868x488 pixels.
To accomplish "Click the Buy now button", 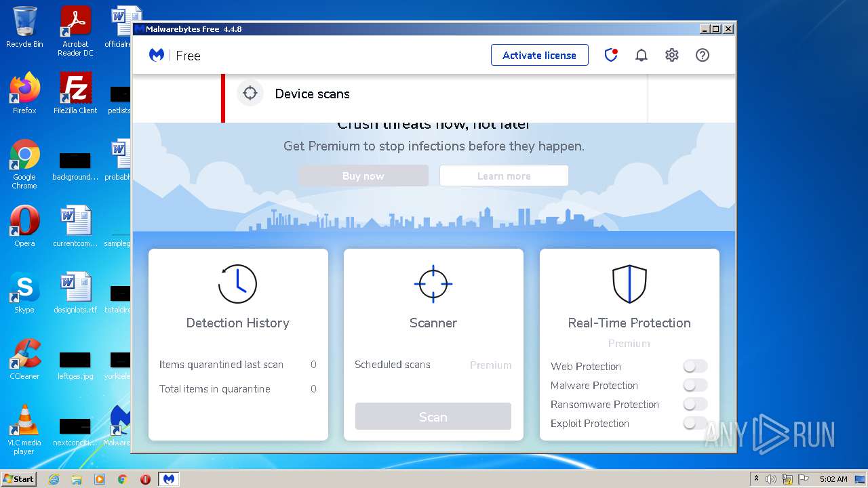I will pyautogui.click(x=363, y=176).
